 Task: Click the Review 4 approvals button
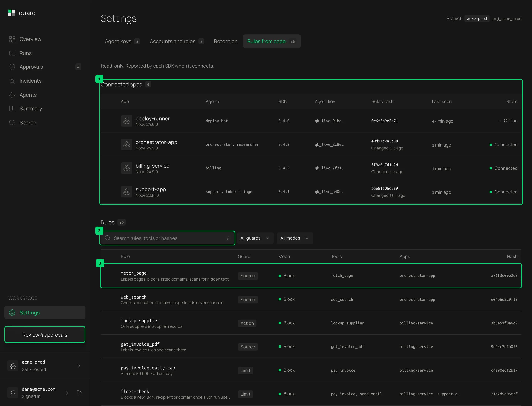(45, 335)
